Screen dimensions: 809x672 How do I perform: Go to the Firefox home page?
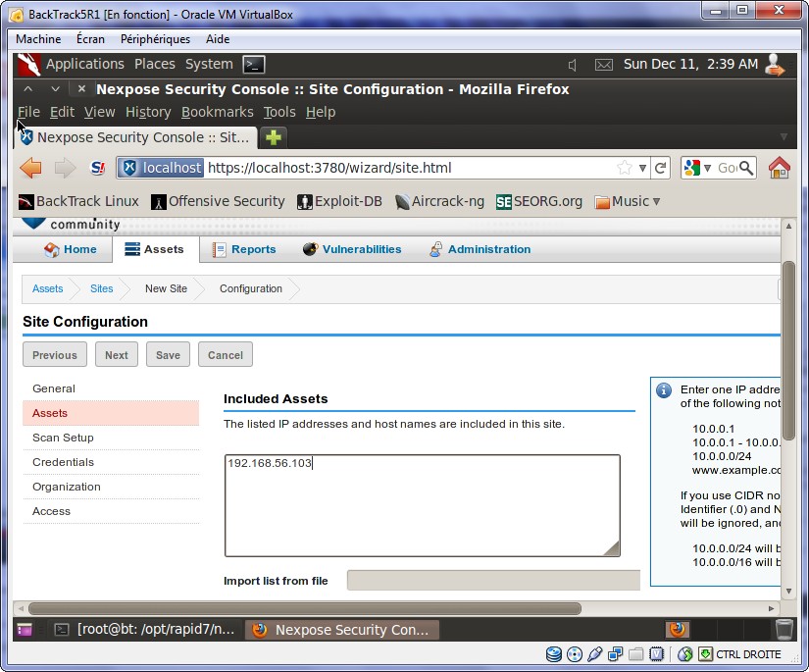click(779, 168)
